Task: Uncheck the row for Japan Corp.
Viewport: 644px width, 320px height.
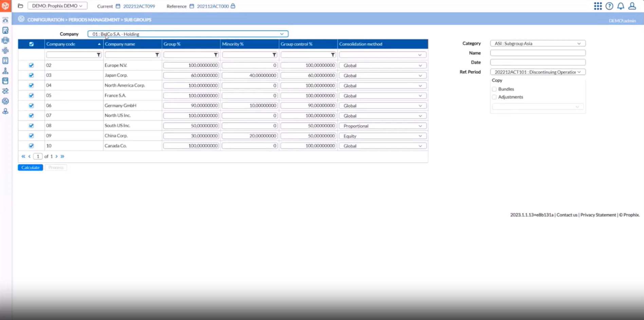Action: pos(31,75)
